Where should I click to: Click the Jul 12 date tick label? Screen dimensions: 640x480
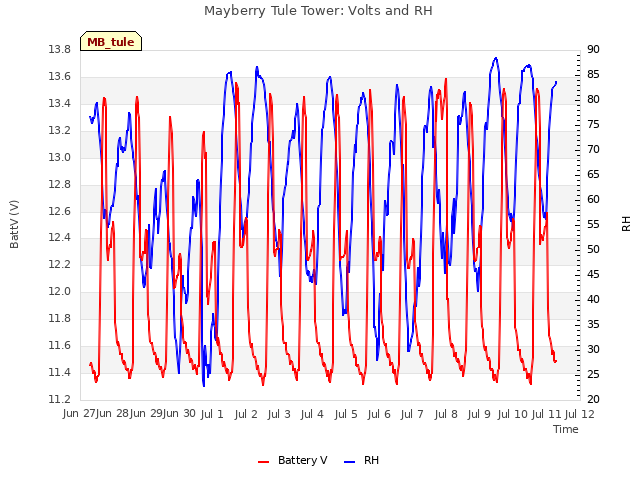[580, 414]
